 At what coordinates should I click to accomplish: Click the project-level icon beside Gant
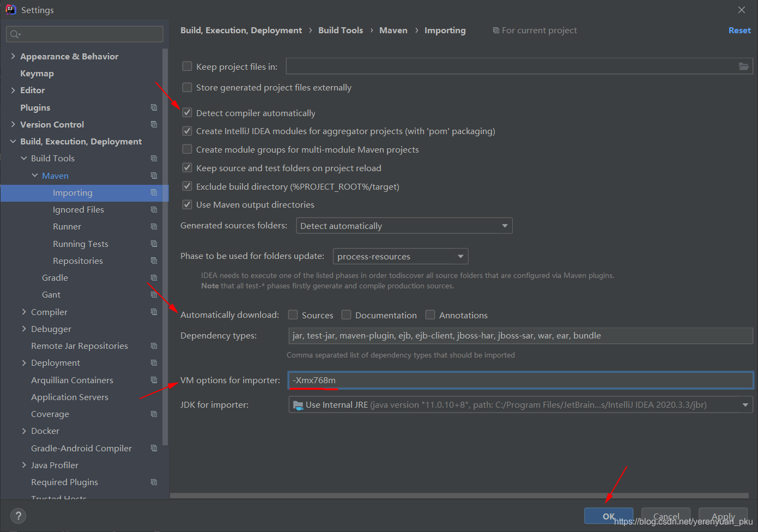point(154,294)
